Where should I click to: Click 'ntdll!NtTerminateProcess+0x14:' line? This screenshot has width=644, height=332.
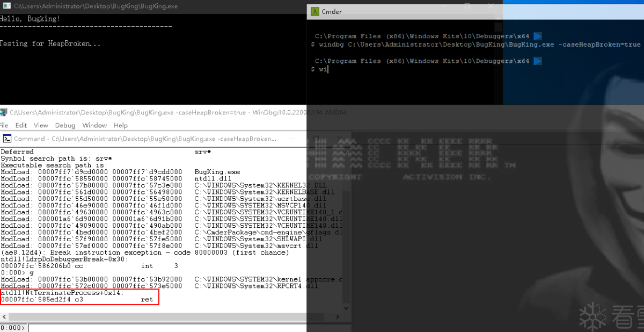pyautogui.click(x=62, y=293)
